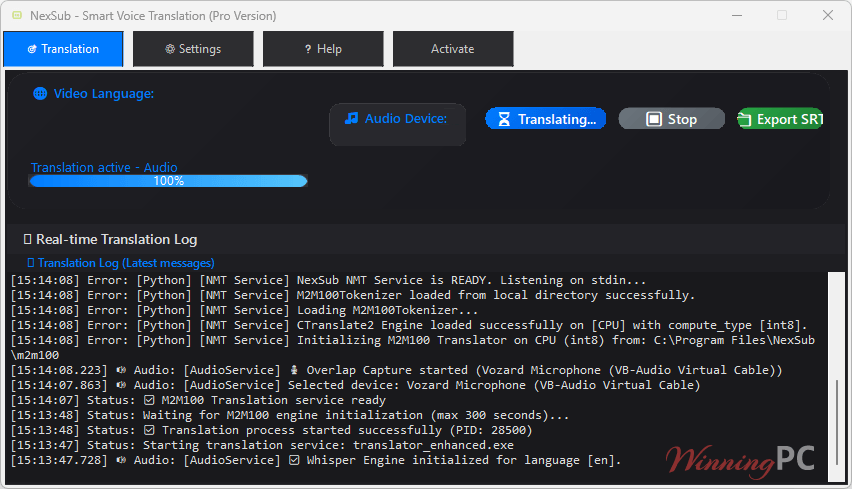
Task: Click the Translation Log (Latest messages) label
Action: coord(126,263)
